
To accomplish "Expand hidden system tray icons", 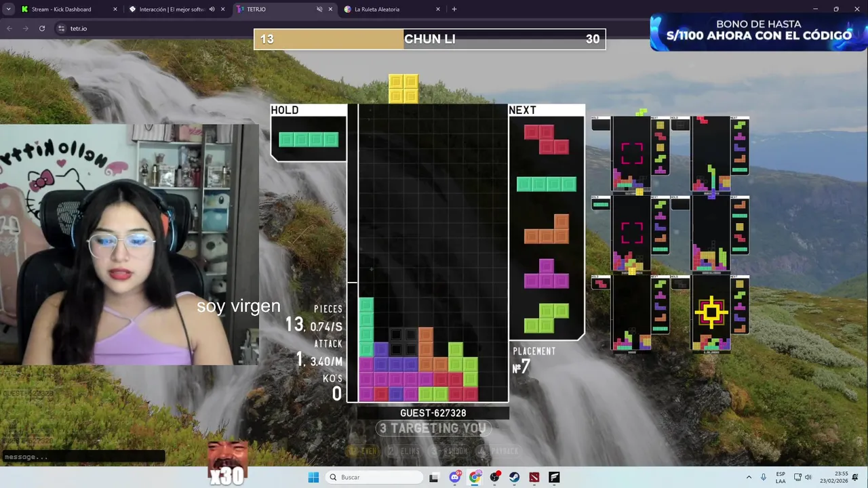I will (749, 477).
